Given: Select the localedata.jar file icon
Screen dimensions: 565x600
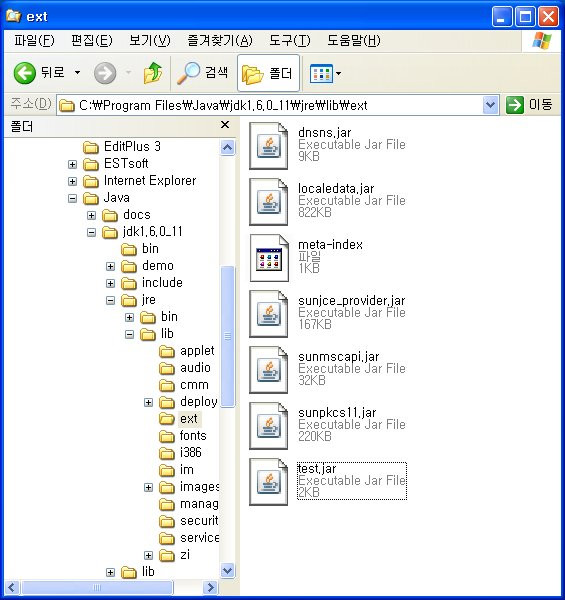Looking at the screenshot, I should coord(269,202).
